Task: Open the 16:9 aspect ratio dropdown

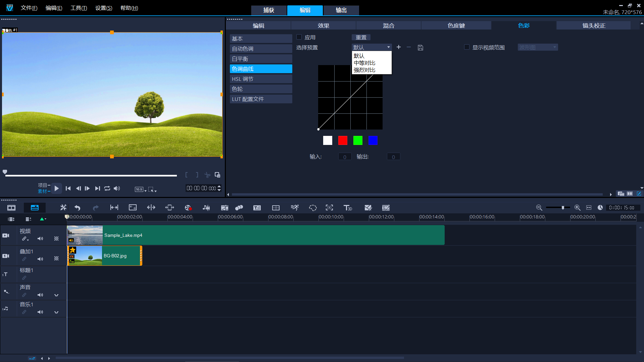Action: pyautogui.click(x=141, y=190)
